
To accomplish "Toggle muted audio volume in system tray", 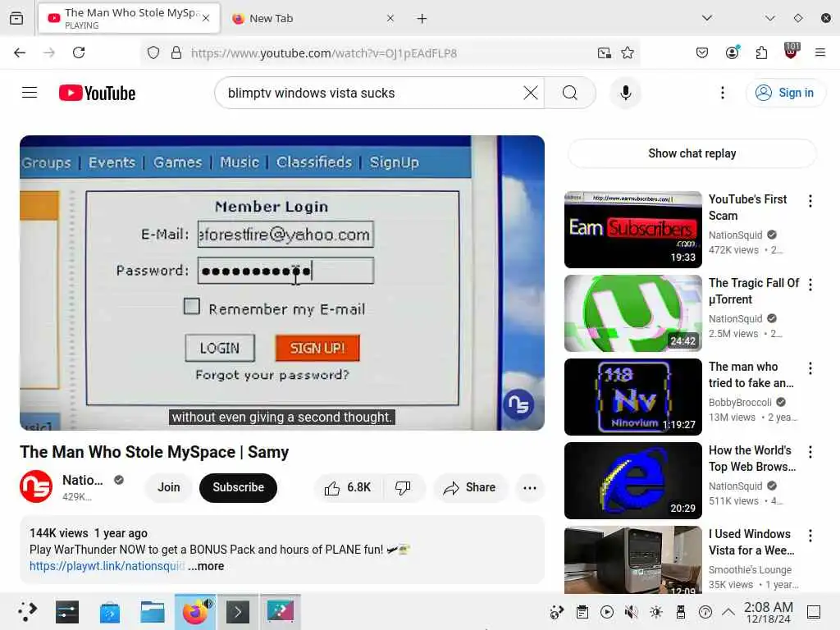I will click(631, 612).
